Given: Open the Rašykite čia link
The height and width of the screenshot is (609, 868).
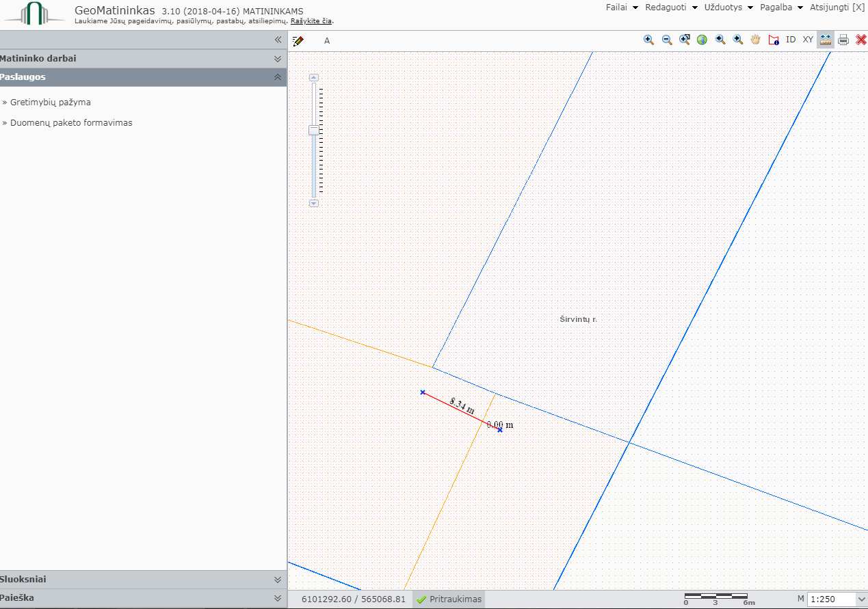Looking at the screenshot, I should click(311, 21).
